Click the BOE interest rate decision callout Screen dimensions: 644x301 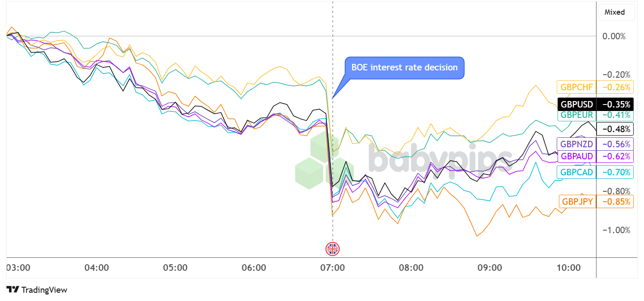point(404,68)
